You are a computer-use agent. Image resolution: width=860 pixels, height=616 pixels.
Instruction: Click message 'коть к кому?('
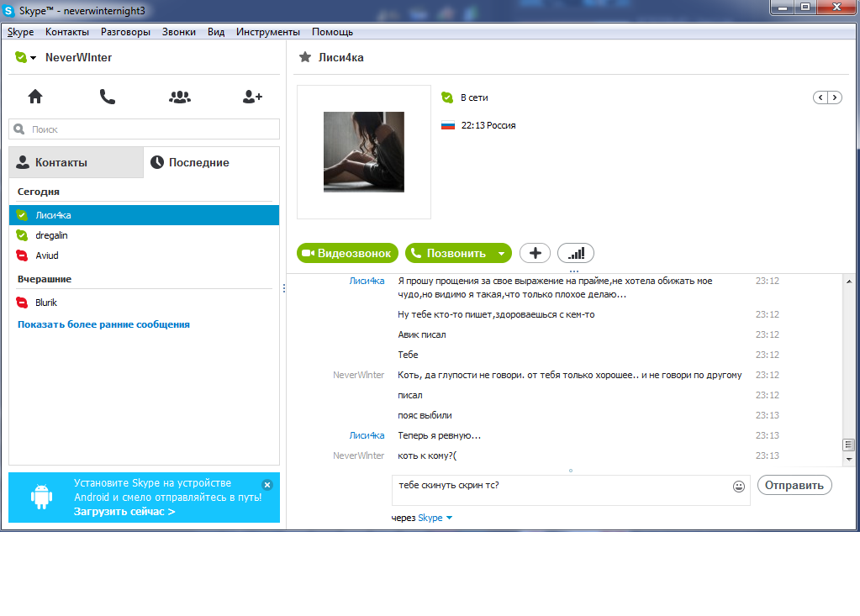[x=427, y=456]
